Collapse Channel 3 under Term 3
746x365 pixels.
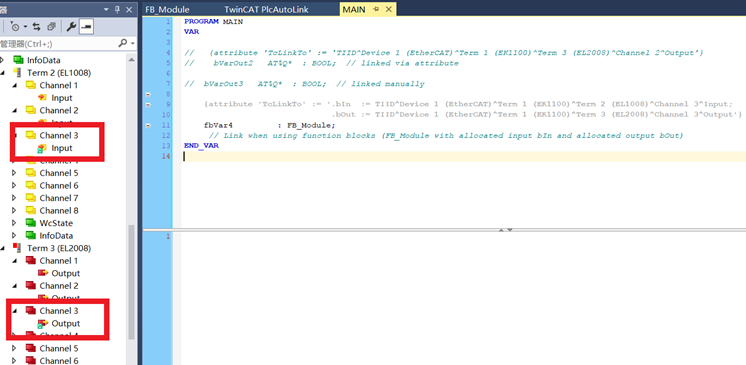click(x=14, y=311)
